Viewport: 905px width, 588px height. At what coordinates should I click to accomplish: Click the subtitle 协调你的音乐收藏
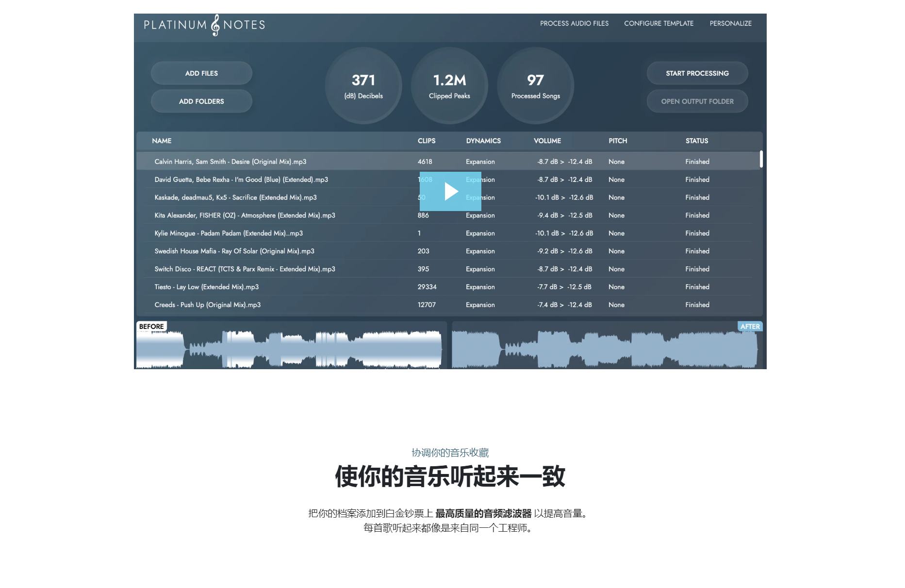(x=450, y=453)
